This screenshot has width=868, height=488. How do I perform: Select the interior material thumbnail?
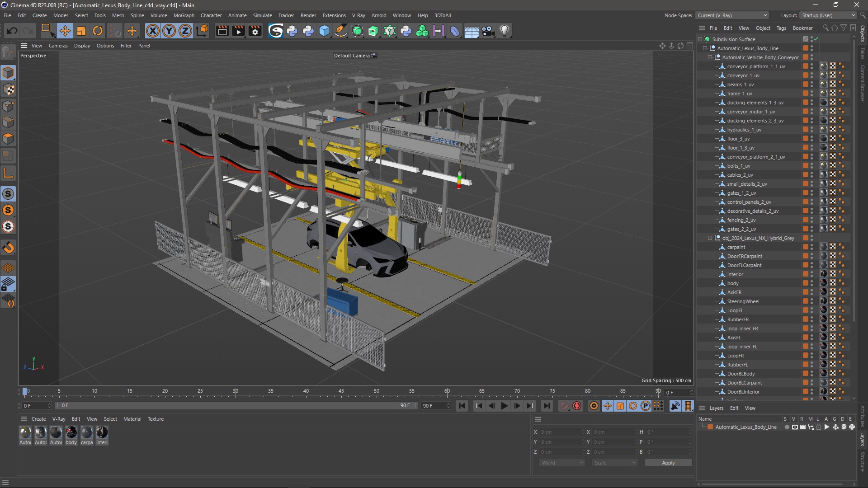point(102,432)
